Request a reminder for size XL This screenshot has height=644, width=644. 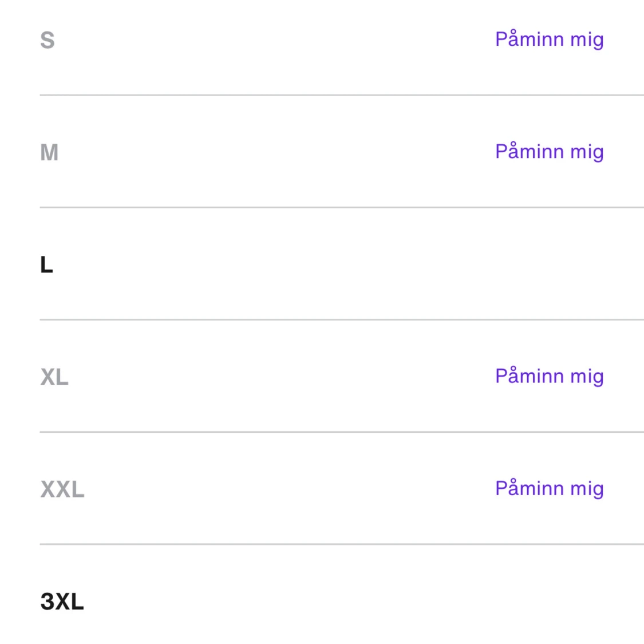click(x=549, y=376)
